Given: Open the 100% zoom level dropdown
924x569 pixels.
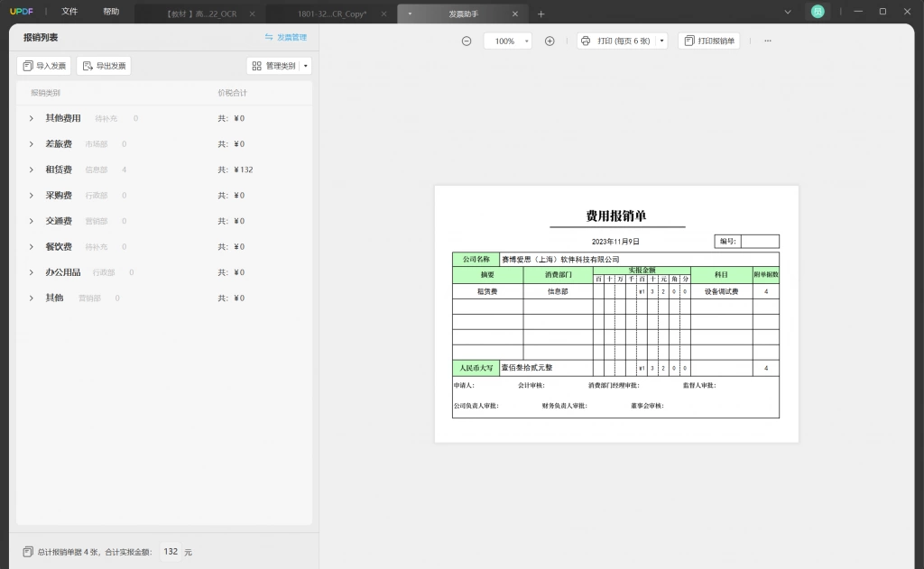Looking at the screenshot, I should click(508, 41).
